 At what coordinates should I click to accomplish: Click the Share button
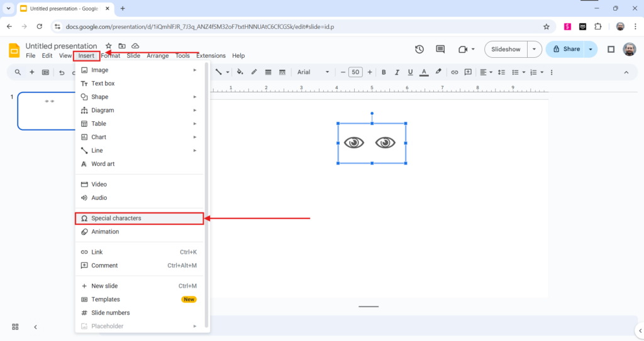[x=565, y=49]
